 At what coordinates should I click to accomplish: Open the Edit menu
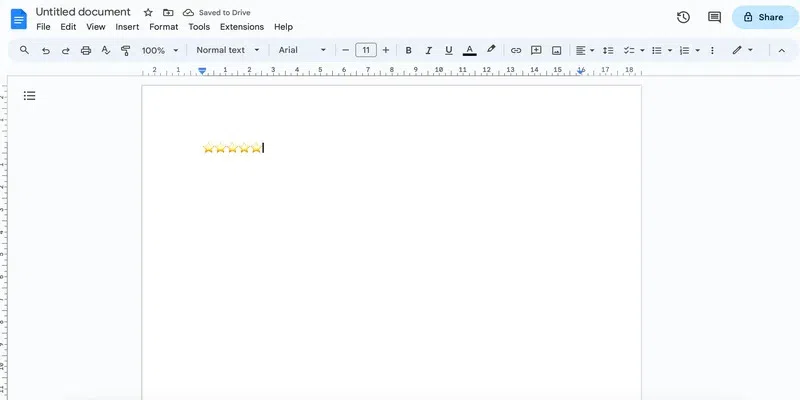click(68, 27)
